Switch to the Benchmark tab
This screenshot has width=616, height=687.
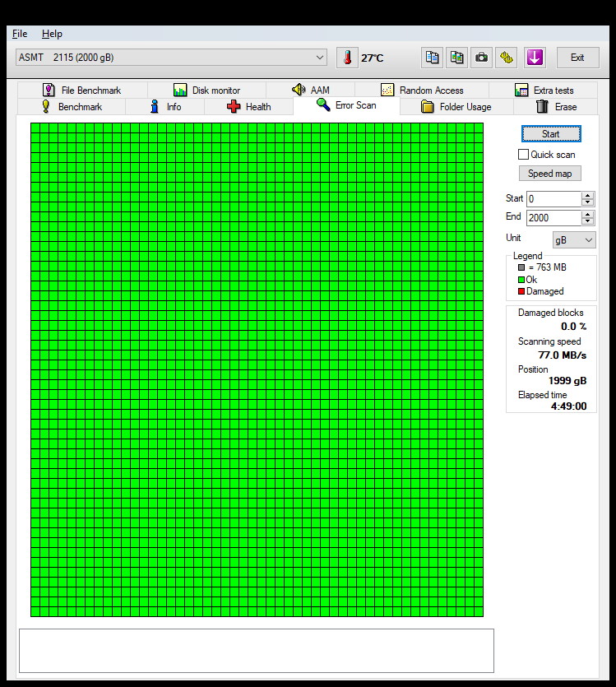point(72,106)
